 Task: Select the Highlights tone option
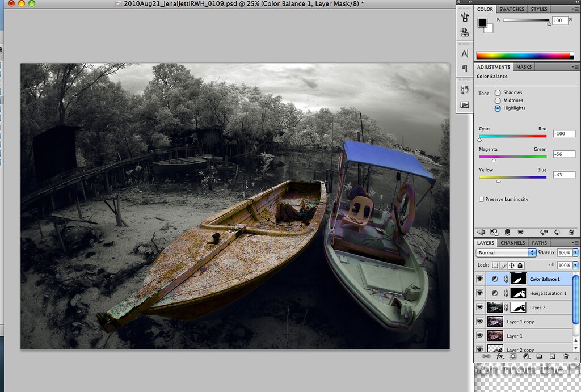498,108
